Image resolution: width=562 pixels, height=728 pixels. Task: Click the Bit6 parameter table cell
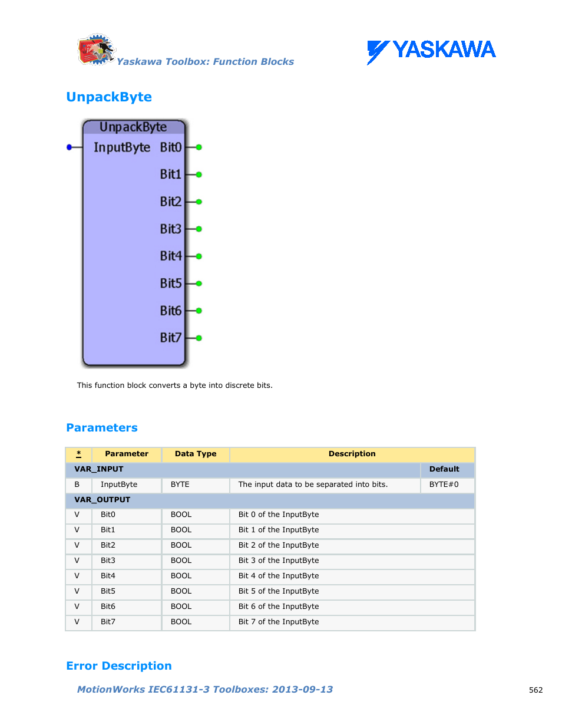127,607
